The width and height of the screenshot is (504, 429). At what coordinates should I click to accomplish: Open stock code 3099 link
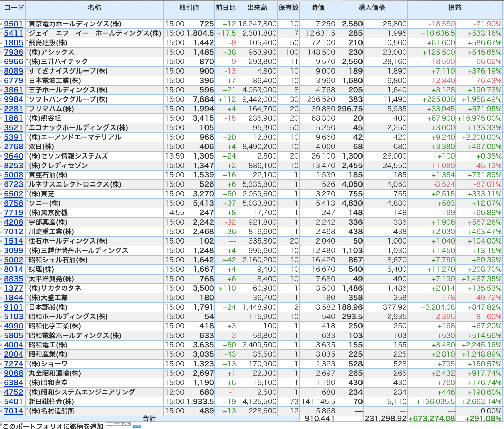(13, 251)
